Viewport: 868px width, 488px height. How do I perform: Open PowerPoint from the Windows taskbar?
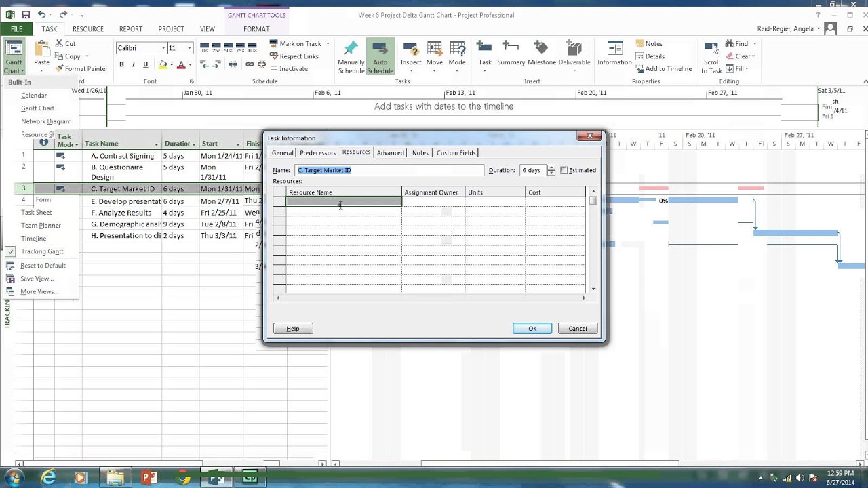(149, 477)
